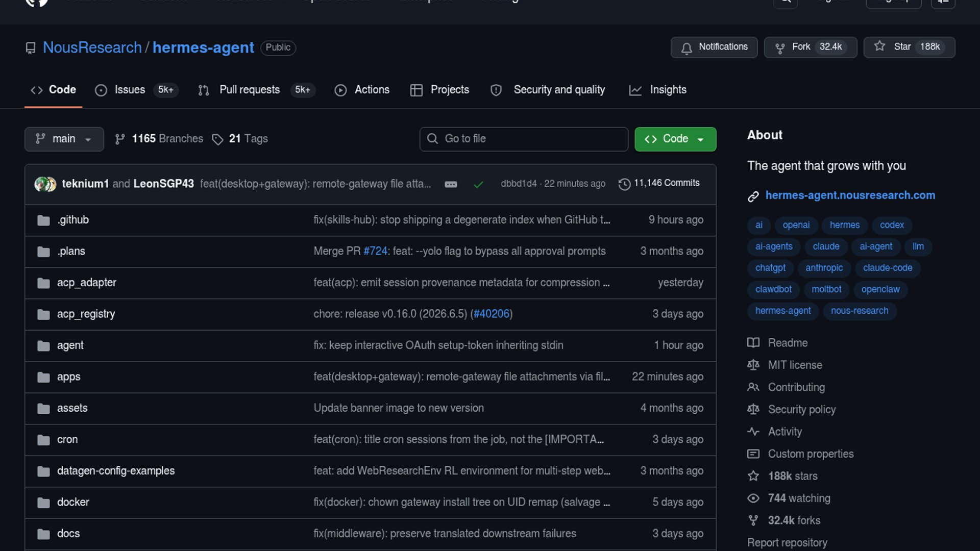Image resolution: width=980 pixels, height=551 pixels.
Task: Click the Star icon in header button
Action: pyautogui.click(x=879, y=46)
